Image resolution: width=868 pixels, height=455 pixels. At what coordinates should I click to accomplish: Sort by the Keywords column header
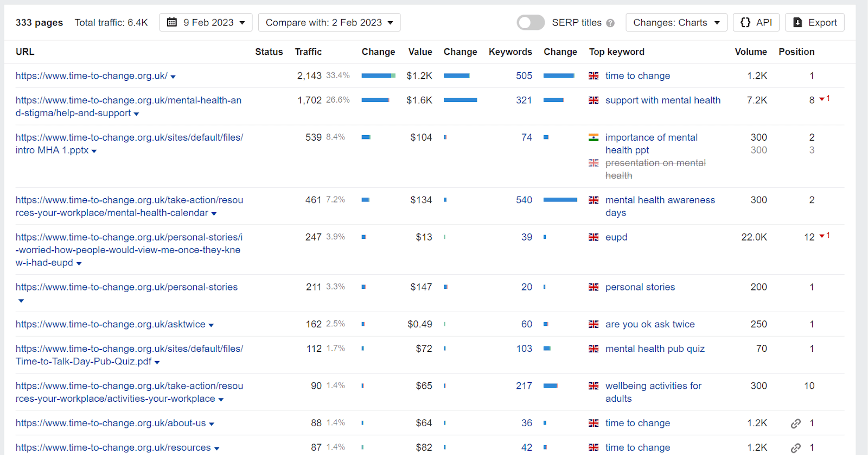[x=510, y=52]
